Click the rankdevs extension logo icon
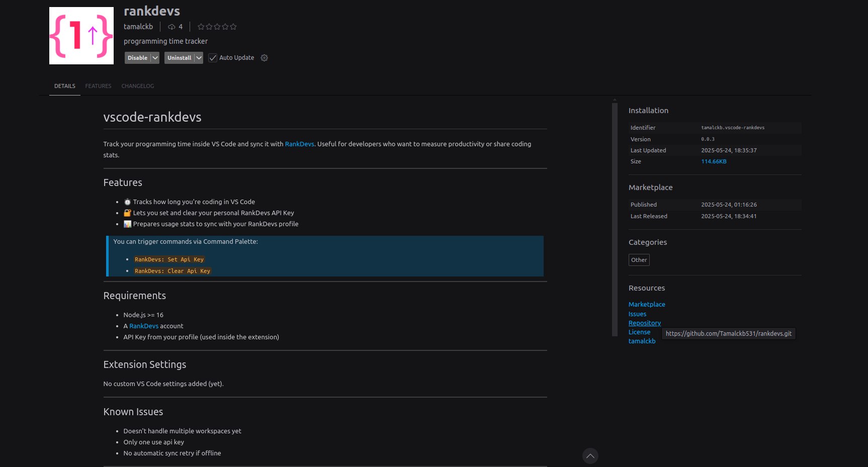The image size is (868, 467). coord(81,36)
